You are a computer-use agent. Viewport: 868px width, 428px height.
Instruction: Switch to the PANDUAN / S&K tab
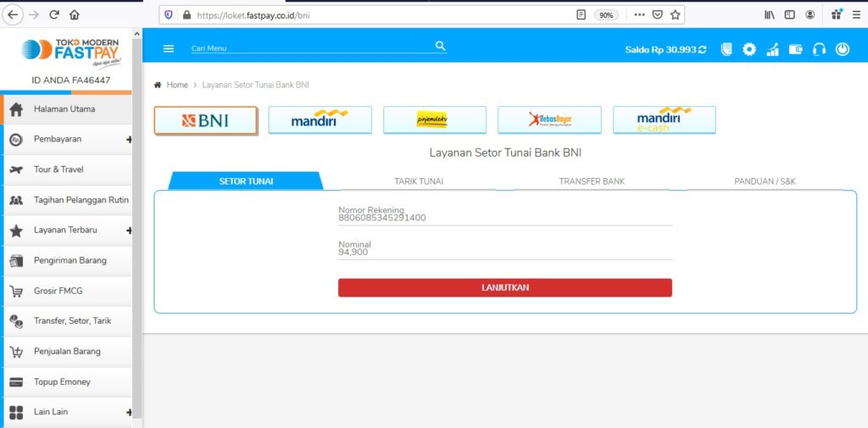pyautogui.click(x=765, y=181)
